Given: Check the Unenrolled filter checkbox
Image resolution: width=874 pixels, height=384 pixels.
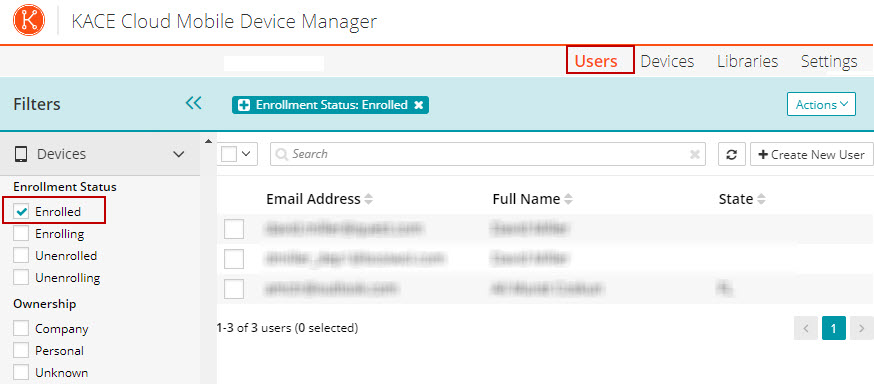Looking at the screenshot, I should click(x=21, y=256).
